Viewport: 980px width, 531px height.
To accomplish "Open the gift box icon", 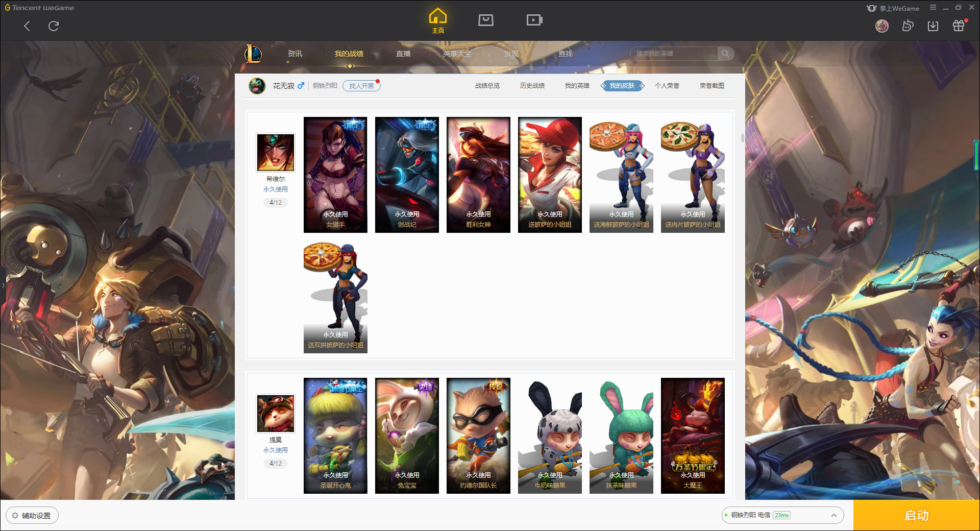I will (x=959, y=26).
